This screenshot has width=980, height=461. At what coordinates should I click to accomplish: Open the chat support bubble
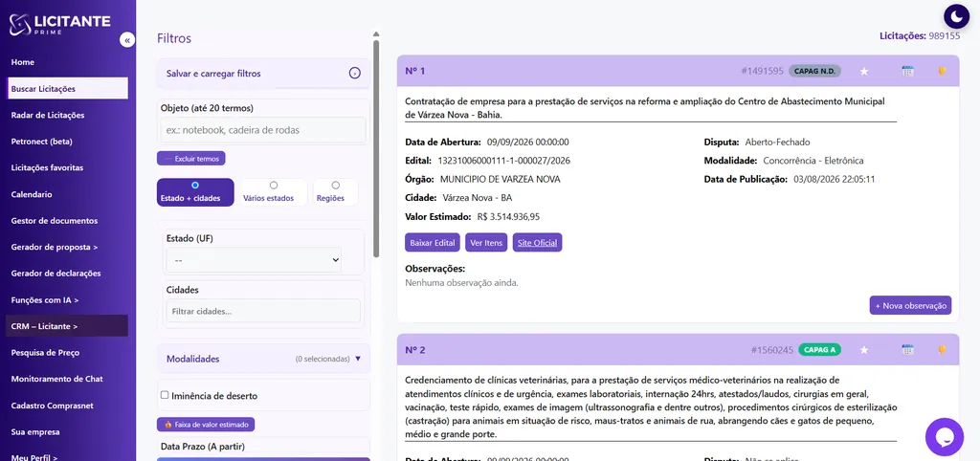tap(945, 437)
